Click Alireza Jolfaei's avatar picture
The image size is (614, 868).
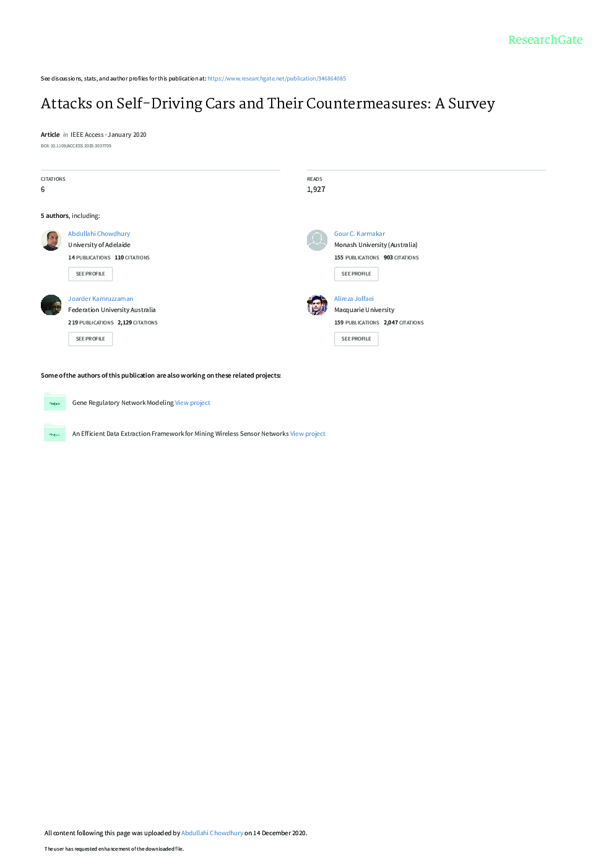click(x=317, y=305)
